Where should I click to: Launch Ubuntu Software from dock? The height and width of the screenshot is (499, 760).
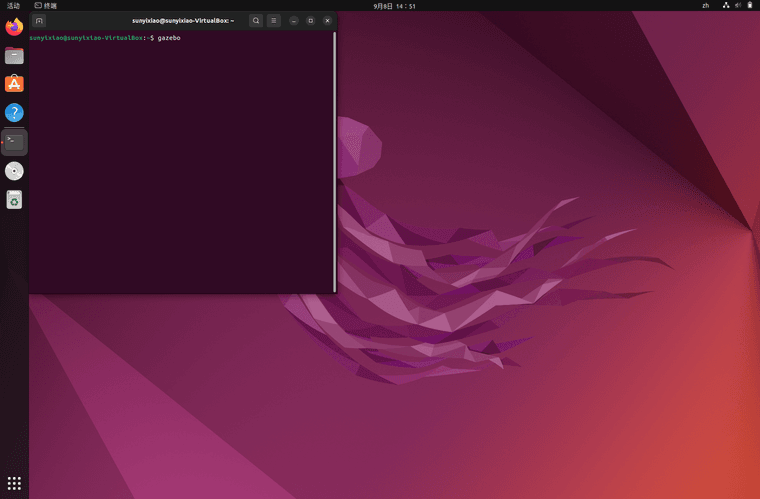(x=14, y=84)
